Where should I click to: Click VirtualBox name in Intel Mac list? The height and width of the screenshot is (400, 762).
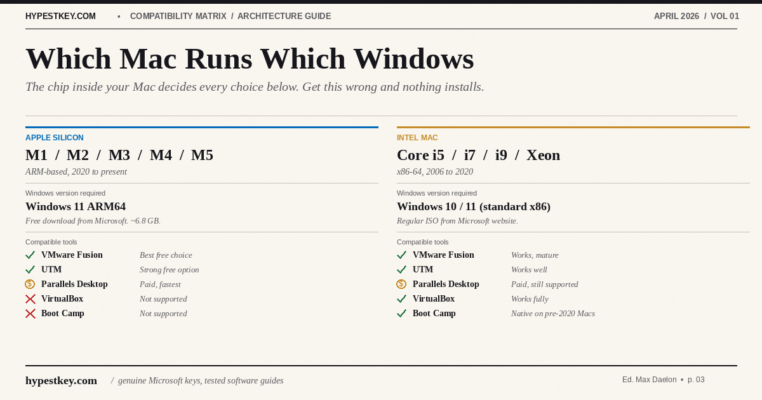(x=433, y=298)
